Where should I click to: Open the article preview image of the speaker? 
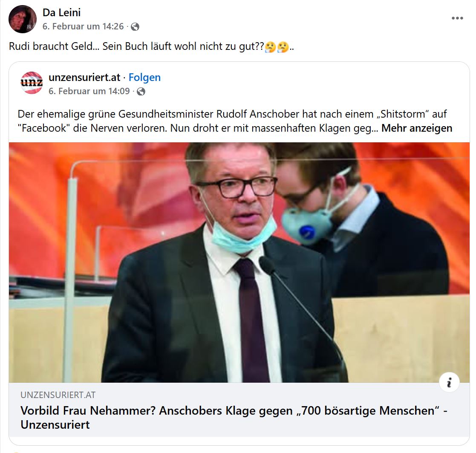[x=239, y=263]
